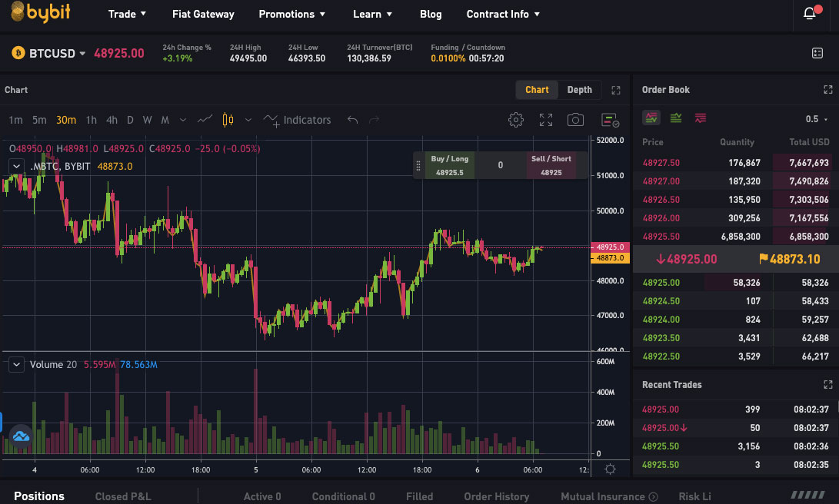Click the quantity input field between Buy and Sell
This screenshot has height=504, width=839.
click(x=500, y=164)
